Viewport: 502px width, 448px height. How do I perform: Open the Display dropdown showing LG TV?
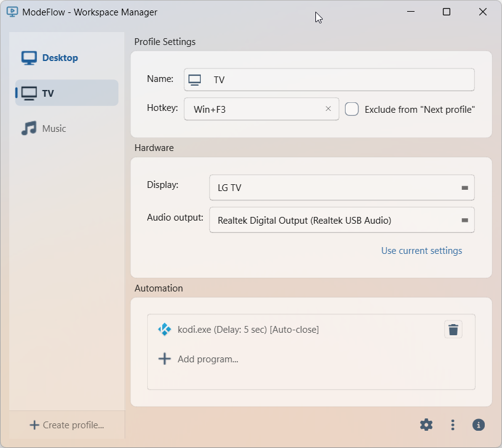[x=342, y=188]
